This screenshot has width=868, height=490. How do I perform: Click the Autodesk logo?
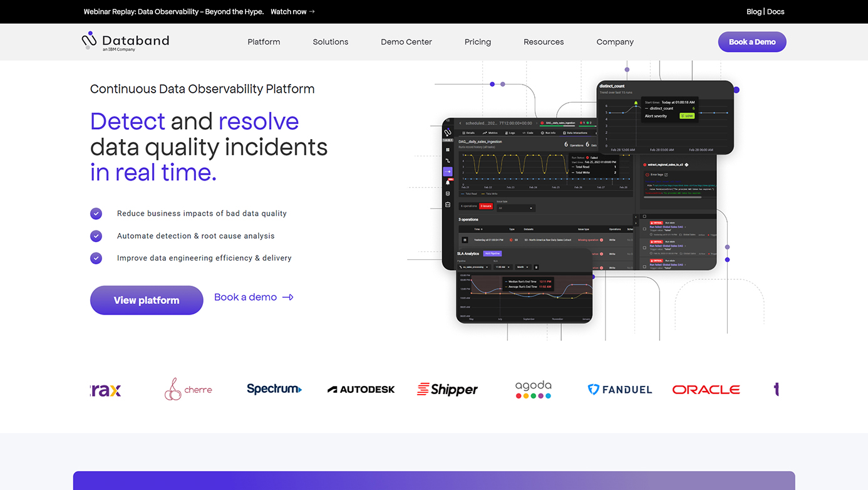coord(361,389)
